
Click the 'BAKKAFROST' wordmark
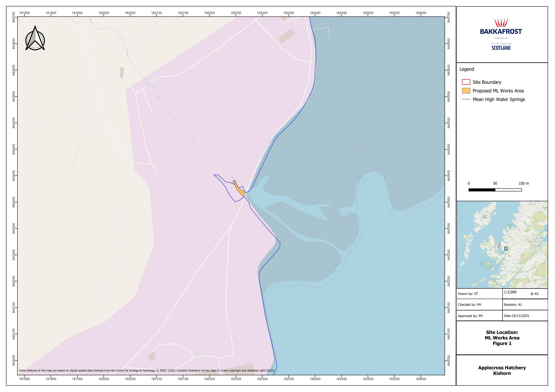coord(501,31)
